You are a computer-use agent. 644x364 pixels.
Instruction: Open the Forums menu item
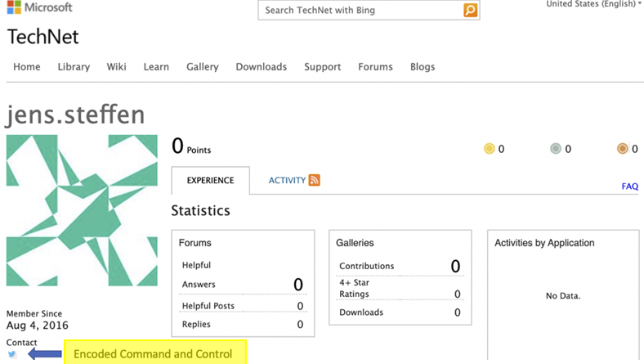click(375, 66)
